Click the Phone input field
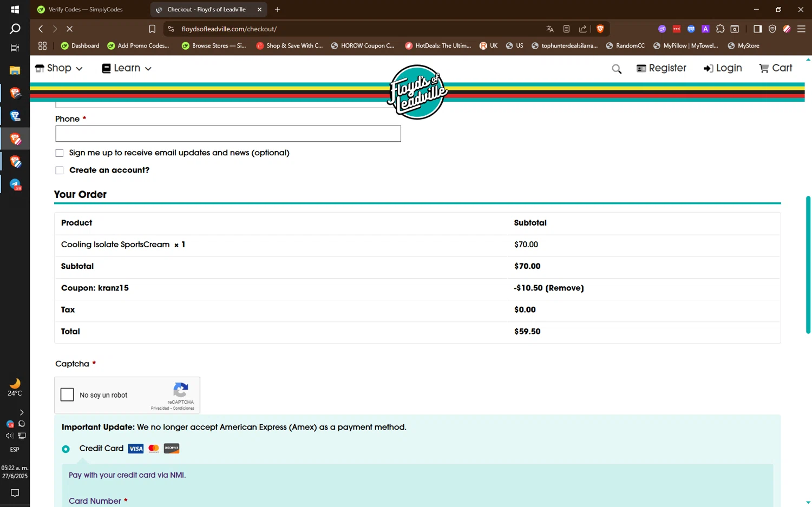The width and height of the screenshot is (812, 507). point(228,134)
